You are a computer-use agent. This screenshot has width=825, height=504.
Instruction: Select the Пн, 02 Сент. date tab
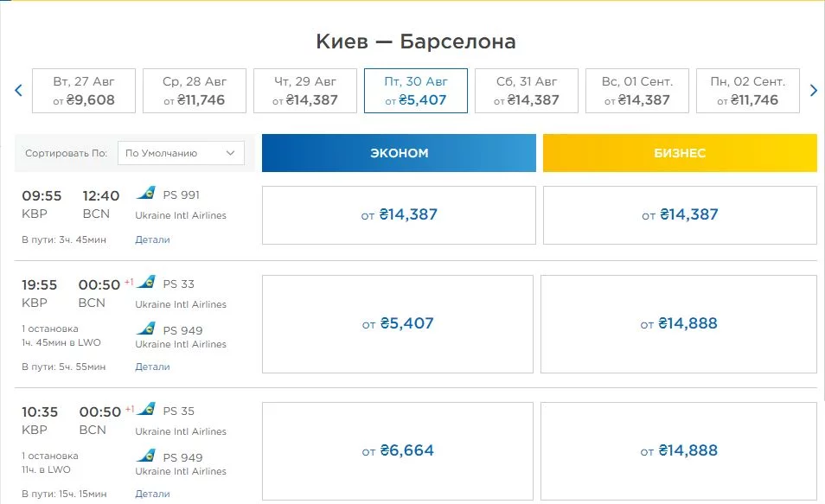pyautogui.click(x=748, y=91)
